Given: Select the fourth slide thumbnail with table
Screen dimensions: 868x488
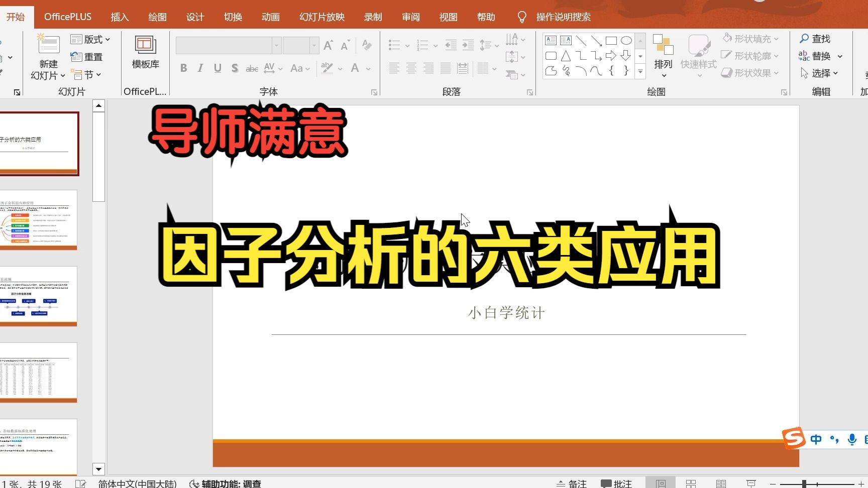Looking at the screenshot, I should coord(39,373).
